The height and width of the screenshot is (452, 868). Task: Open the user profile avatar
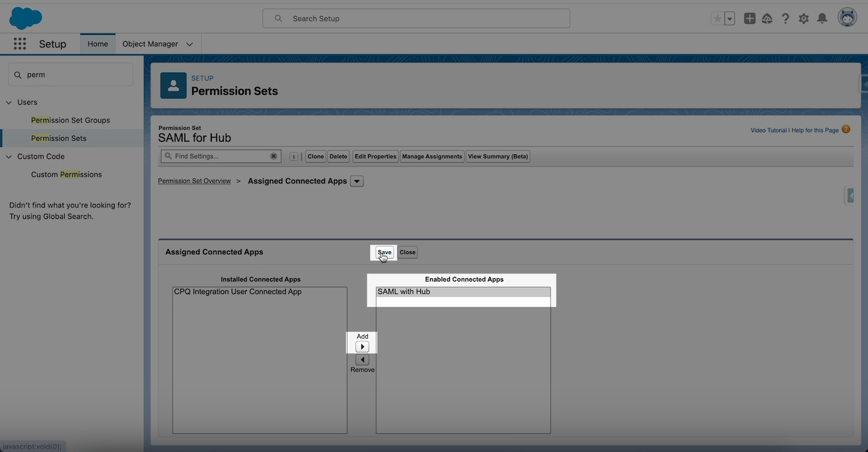pos(847,18)
